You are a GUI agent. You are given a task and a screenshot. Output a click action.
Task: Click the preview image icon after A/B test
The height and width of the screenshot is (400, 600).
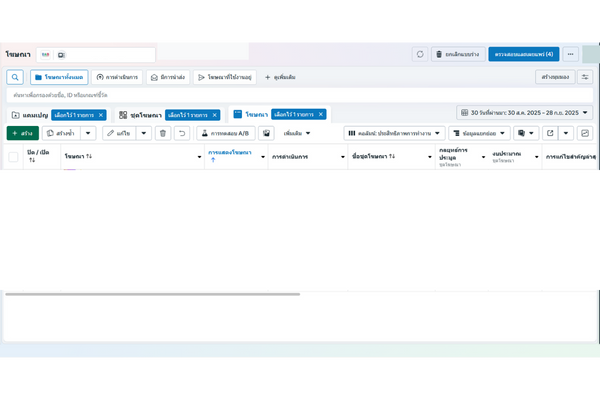[x=266, y=133]
